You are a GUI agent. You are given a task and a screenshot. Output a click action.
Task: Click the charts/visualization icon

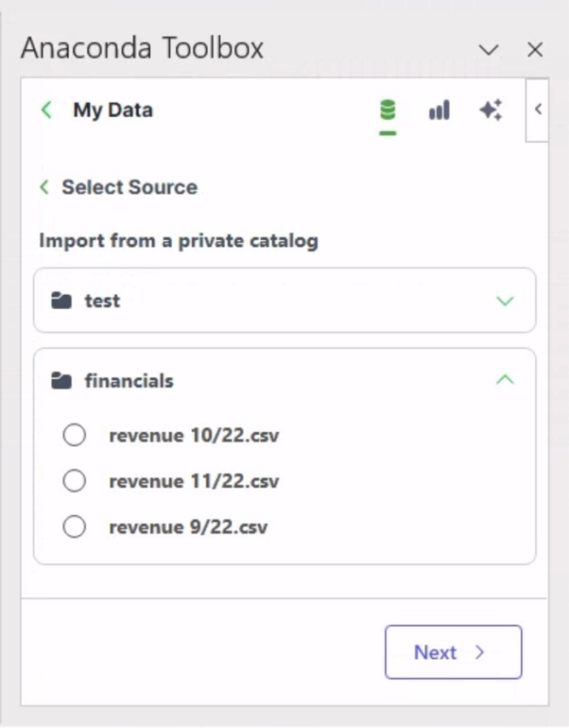[439, 110]
